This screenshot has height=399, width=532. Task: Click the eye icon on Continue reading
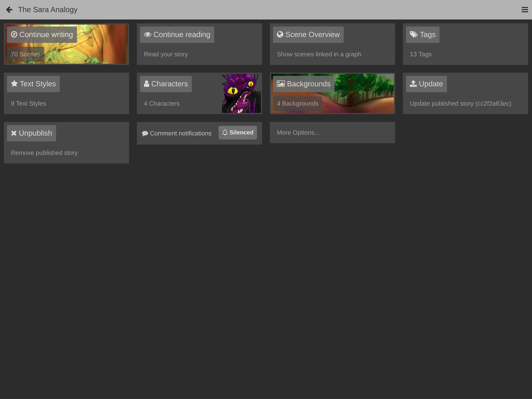tap(147, 34)
